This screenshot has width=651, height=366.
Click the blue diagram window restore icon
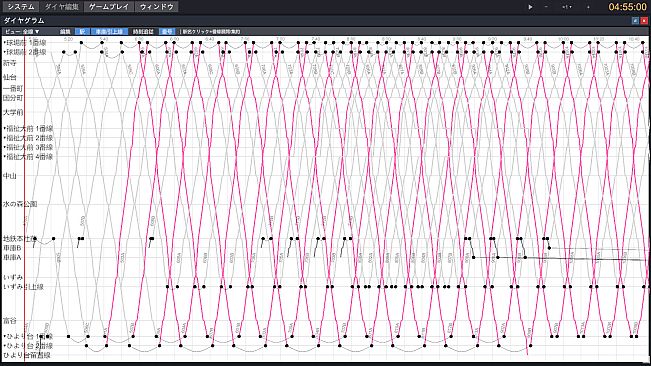pyautogui.click(x=635, y=20)
